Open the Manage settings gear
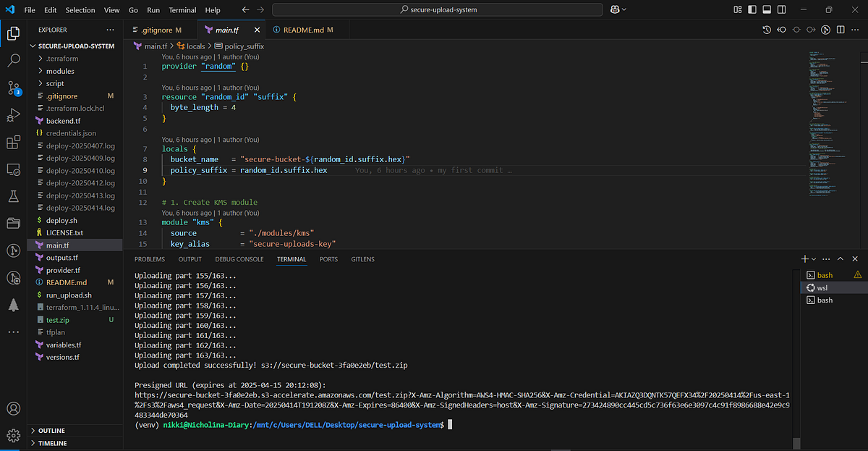The width and height of the screenshot is (868, 451). pyautogui.click(x=13, y=435)
